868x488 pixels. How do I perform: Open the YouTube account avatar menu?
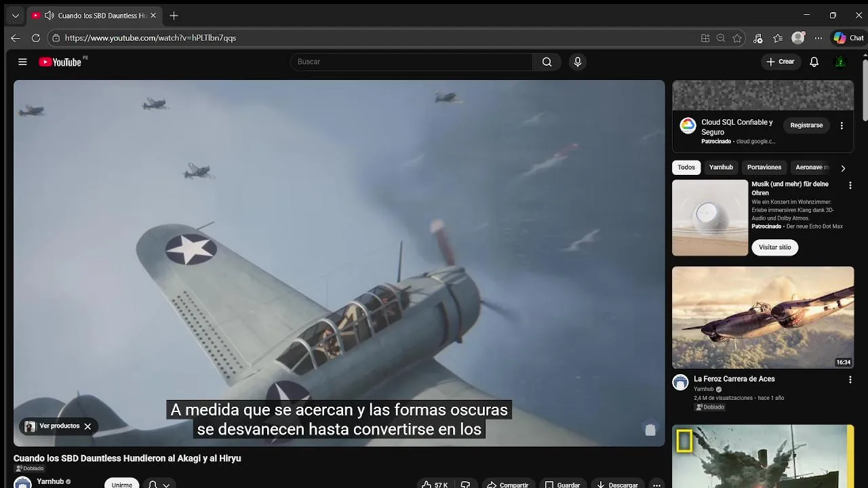(x=840, y=62)
